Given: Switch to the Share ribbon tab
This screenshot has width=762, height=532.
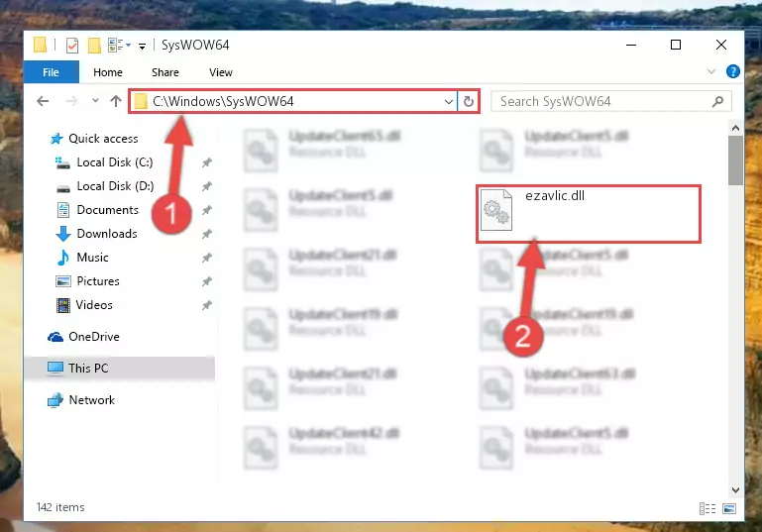Looking at the screenshot, I should point(165,72).
